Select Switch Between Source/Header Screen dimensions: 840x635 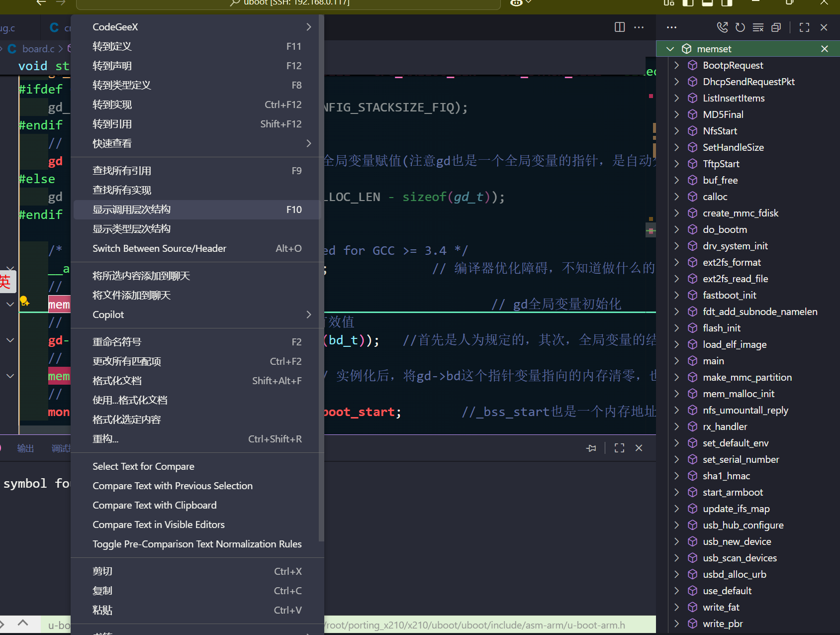pos(197,248)
